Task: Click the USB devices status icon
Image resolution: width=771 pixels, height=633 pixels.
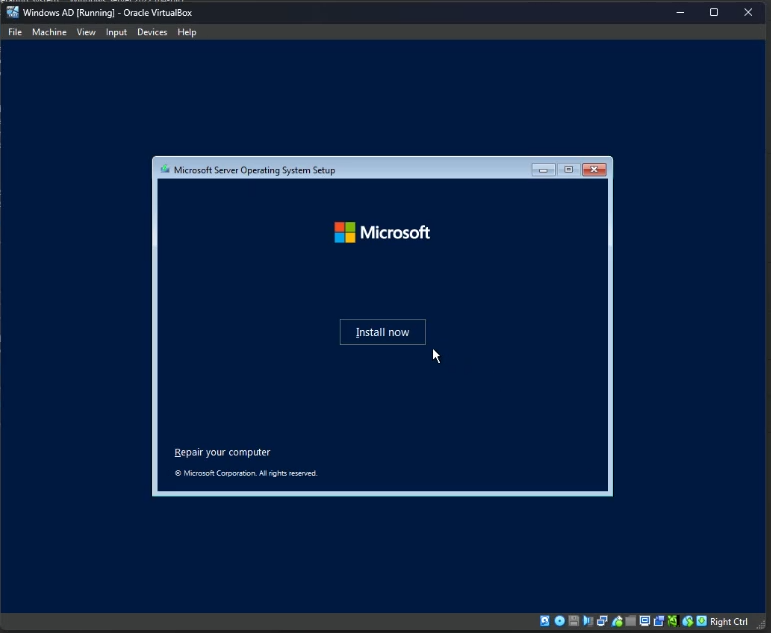Action: (618, 621)
